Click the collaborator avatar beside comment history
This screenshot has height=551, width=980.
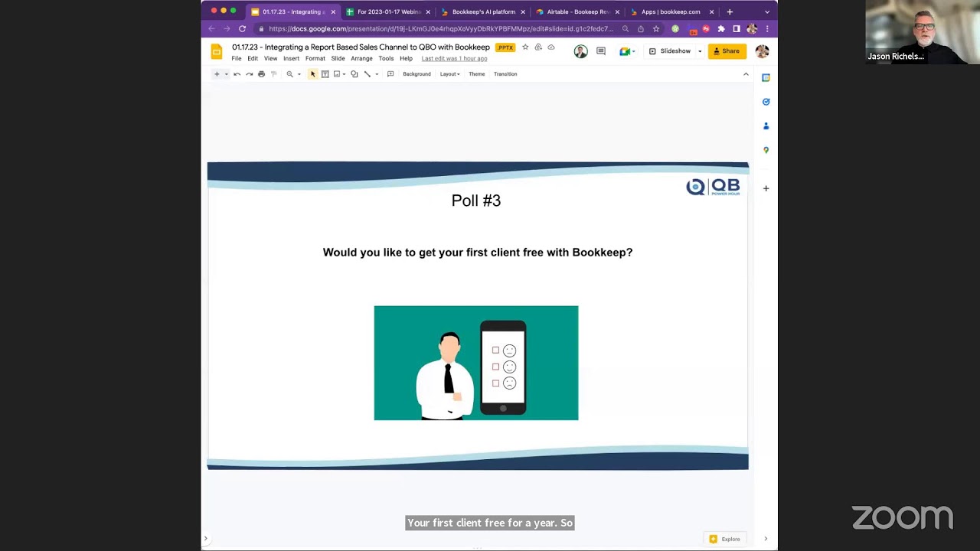click(x=581, y=51)
